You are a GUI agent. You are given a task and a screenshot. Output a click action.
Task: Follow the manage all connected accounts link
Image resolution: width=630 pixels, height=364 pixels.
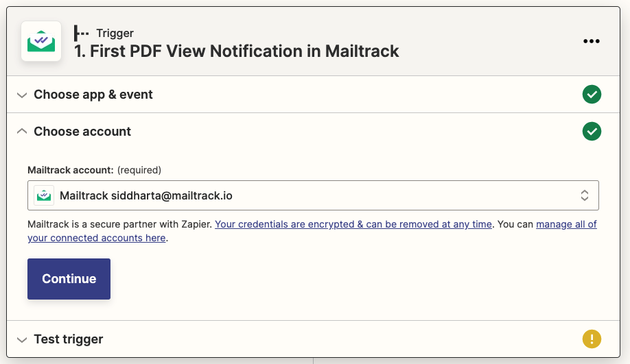(566, 224)
